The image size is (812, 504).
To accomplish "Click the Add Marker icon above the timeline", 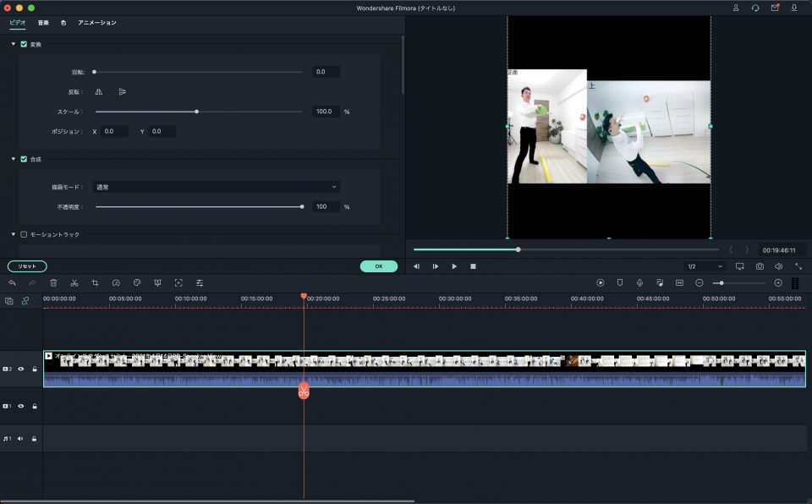I will tap(618, 282).
